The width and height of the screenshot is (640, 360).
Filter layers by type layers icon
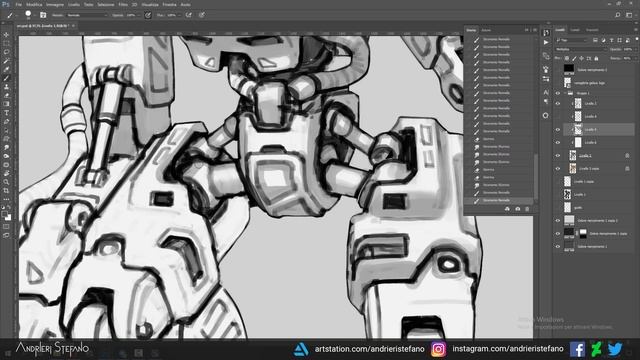(611, 40)
